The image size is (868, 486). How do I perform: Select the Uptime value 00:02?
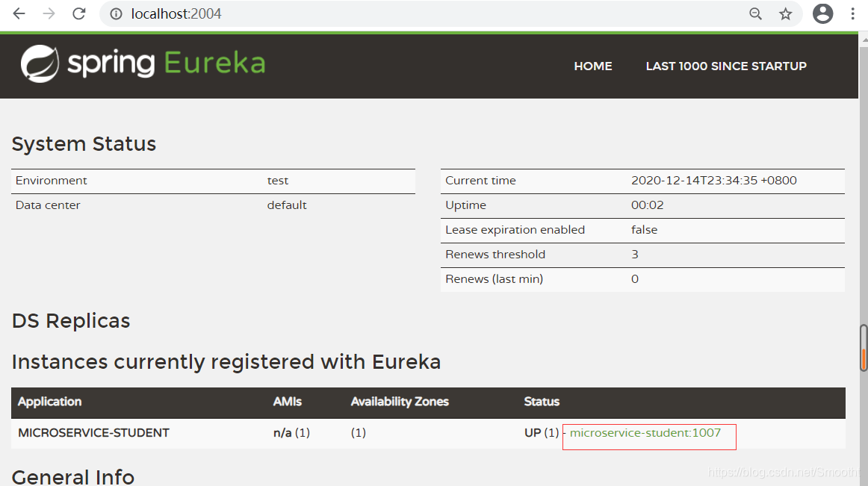647,205
